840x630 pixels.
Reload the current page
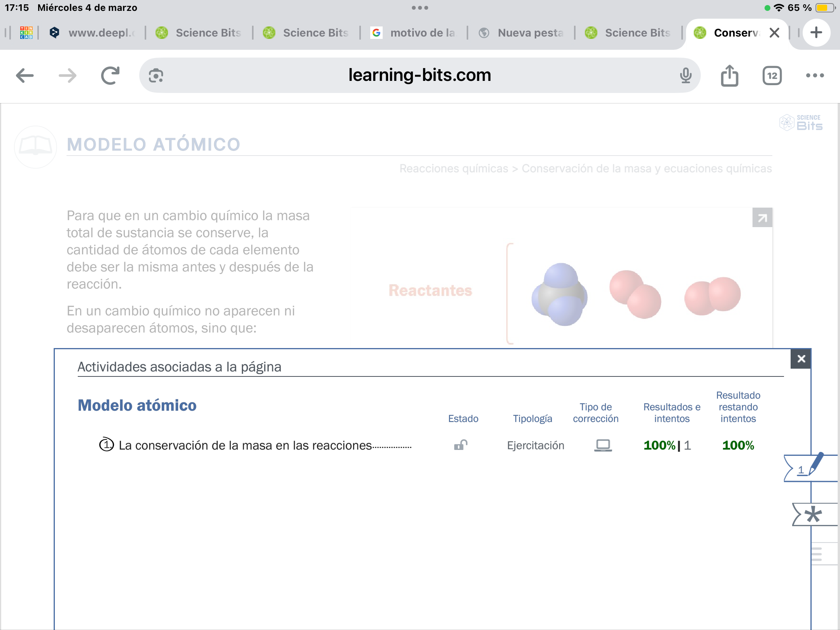tap(110, 75)
